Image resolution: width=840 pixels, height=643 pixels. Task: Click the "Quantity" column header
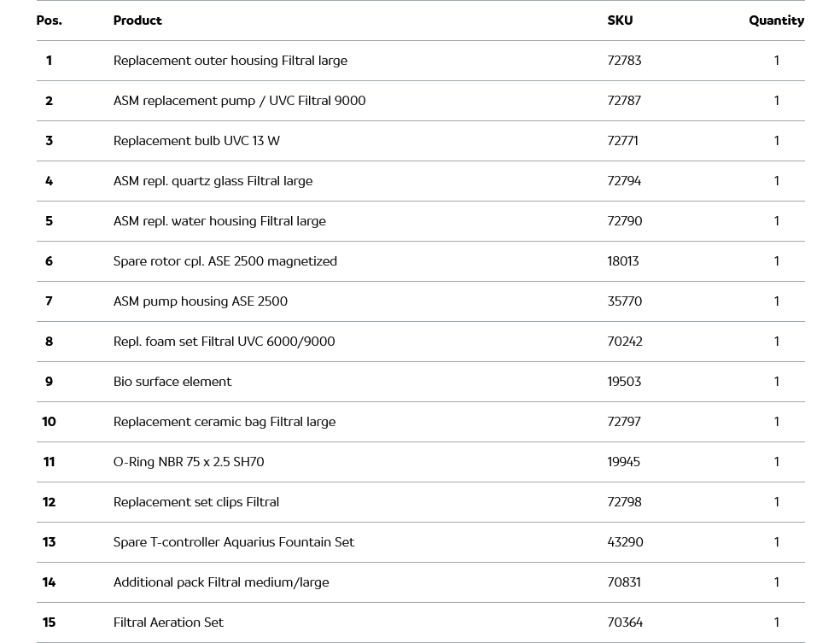click(x=776, y=20)
